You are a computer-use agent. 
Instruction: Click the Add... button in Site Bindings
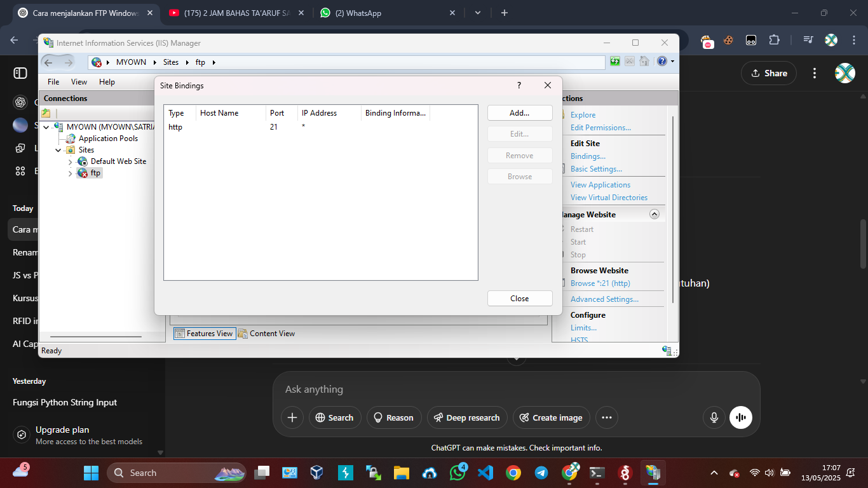click(x=520, y=113)
